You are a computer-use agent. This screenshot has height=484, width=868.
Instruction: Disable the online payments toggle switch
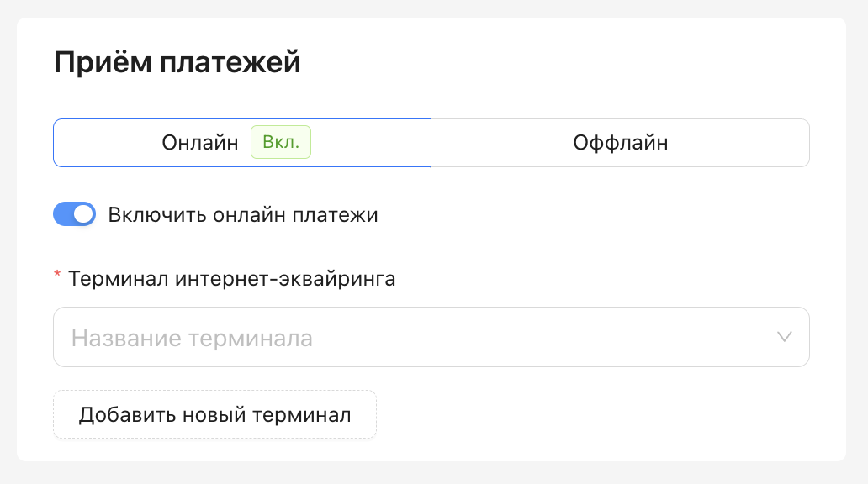click(74, 214)
